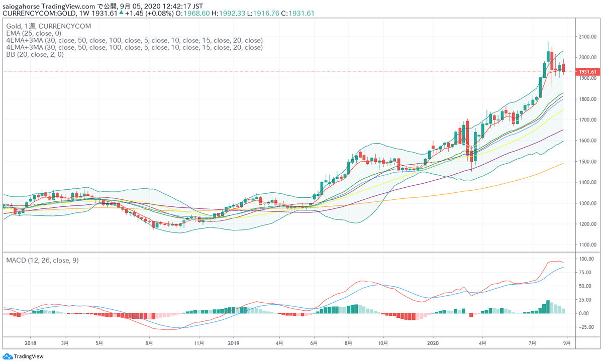Click the red 1931.61 current price tag
The height and width of the screenshot is (364, 603).
[587, 72]
